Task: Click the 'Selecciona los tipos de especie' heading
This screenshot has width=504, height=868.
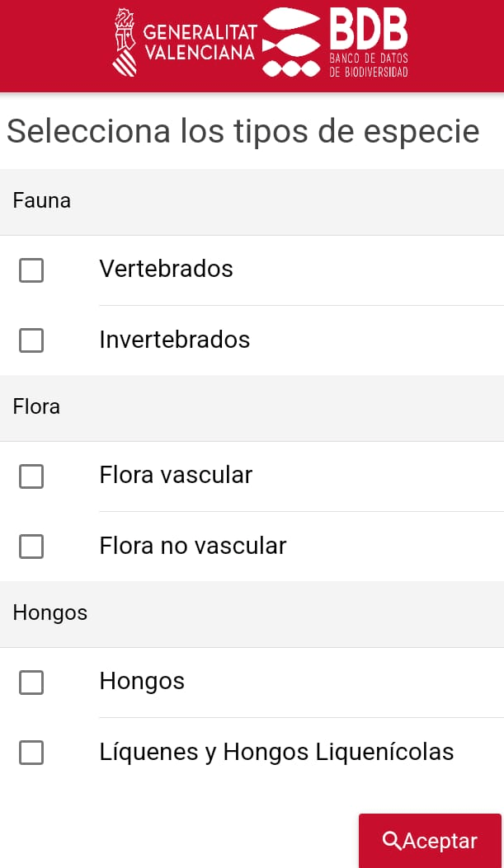Action: coord(243,131)
